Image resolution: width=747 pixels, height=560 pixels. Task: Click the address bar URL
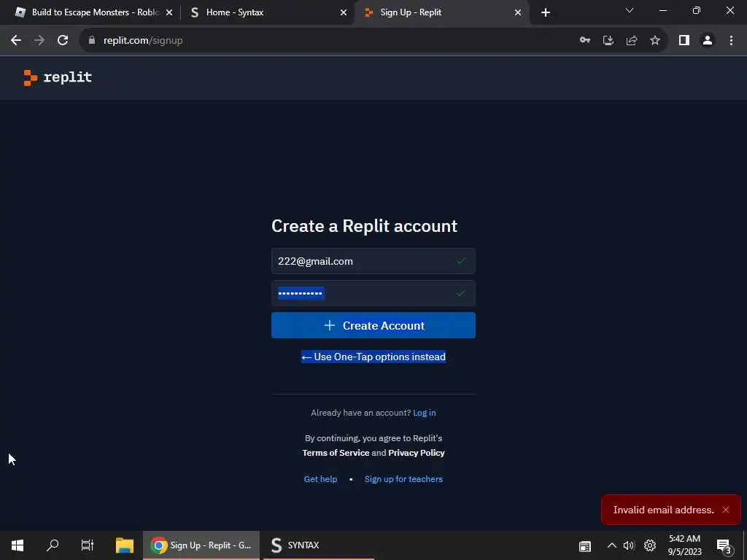click(143, 41)
